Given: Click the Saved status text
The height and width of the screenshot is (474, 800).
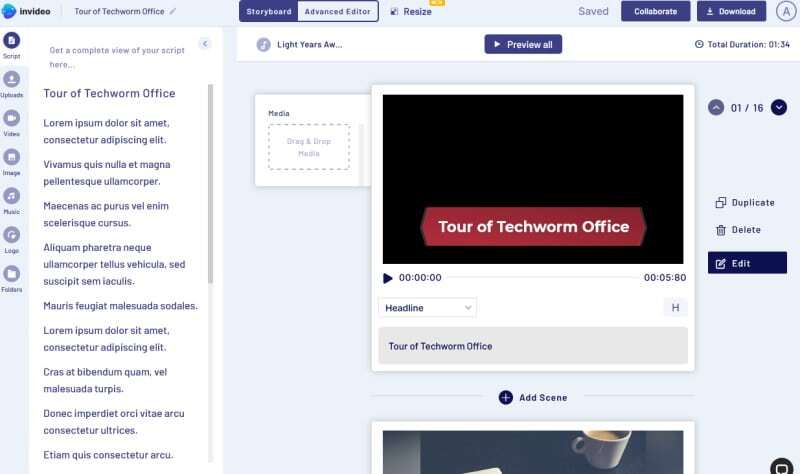Looking at the screenshot, I should [x=593, y=11].
